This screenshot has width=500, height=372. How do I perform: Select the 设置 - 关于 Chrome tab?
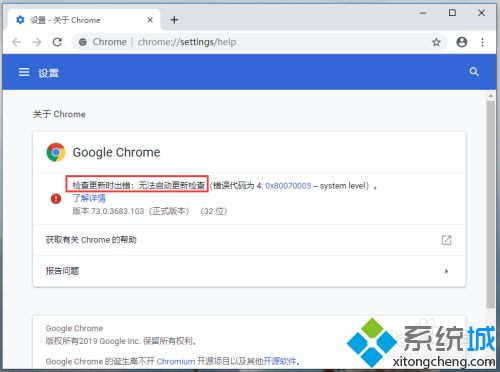coord(83,20)
